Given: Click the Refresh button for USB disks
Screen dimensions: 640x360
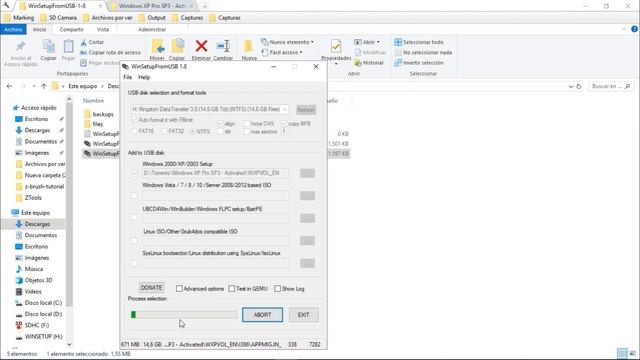Looking at the screenshot, I should [x=306, y=110].
